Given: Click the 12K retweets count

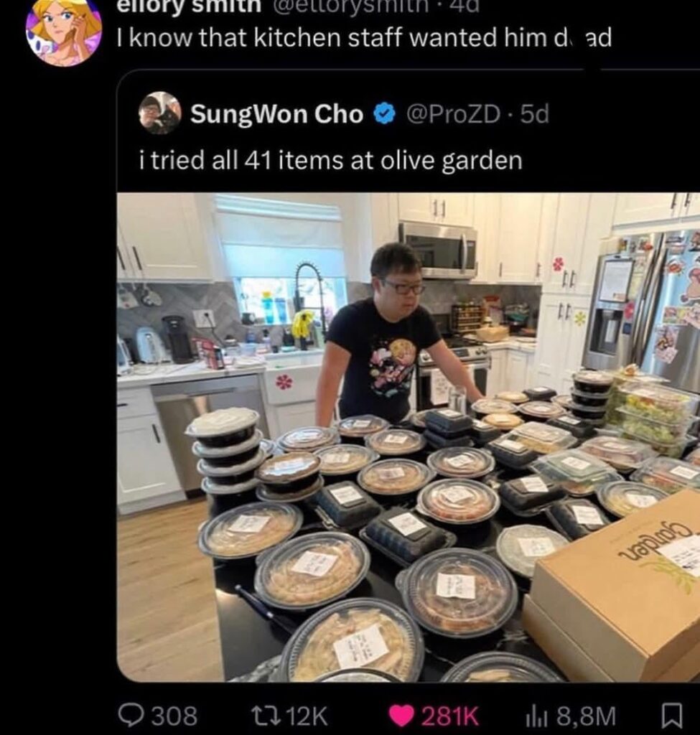Looking at the screenshot, I should click(307, 716).
